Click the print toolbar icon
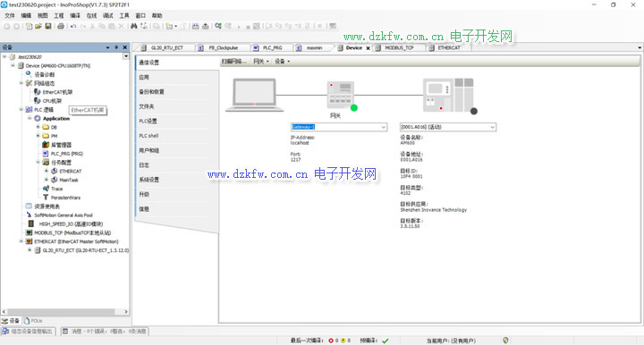This screenshot has height=345, width=644. pyautogui.click(x=61, y=26)
